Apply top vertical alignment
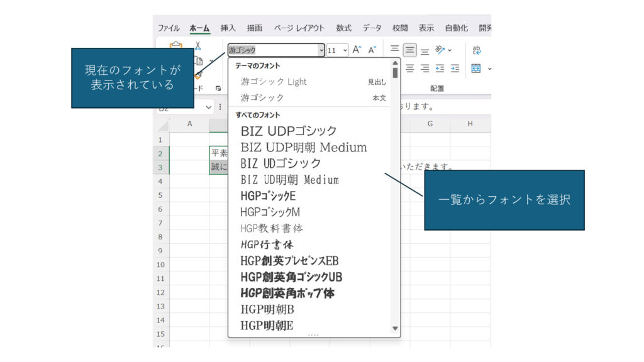The width and height of the screenshot is (644, 362). click(x=395, y=50)
